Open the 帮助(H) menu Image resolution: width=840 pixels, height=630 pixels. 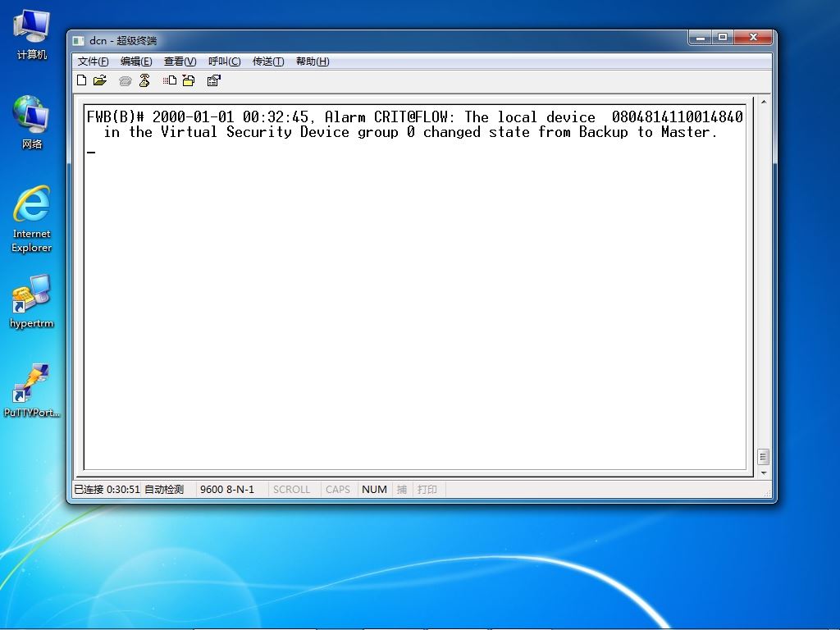313,62
